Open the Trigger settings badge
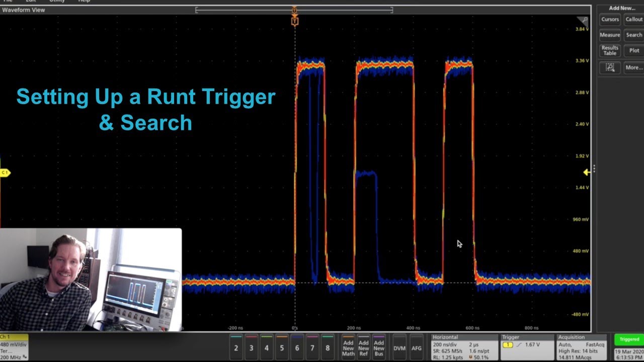The width and height of the screenshot is (644, 362). click(x=527, y=347)
